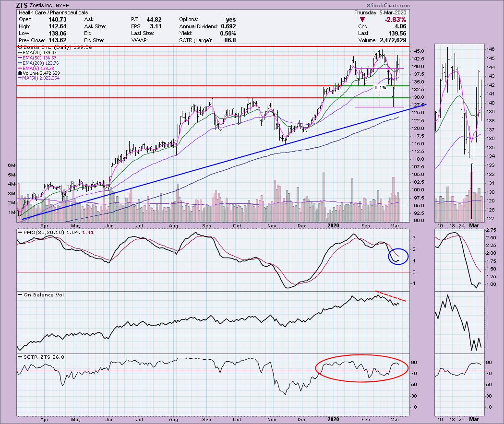Click the High price 142.64
This screenshot has width=504, height=424.
pos(57,27)
